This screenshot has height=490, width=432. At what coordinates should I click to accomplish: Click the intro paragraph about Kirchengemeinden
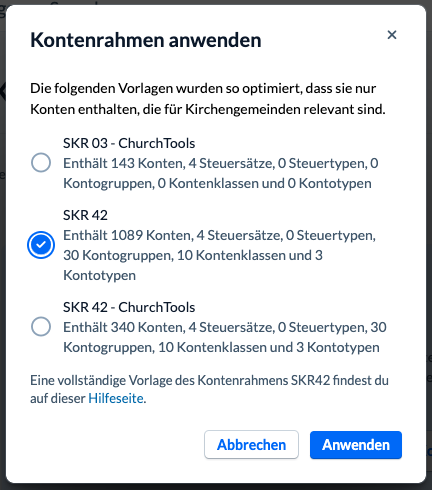tap(208, 99)
